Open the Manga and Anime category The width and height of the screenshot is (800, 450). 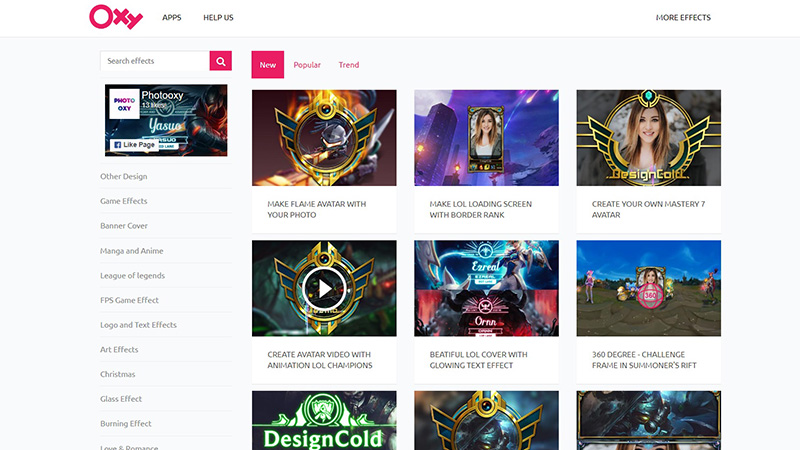132,251
